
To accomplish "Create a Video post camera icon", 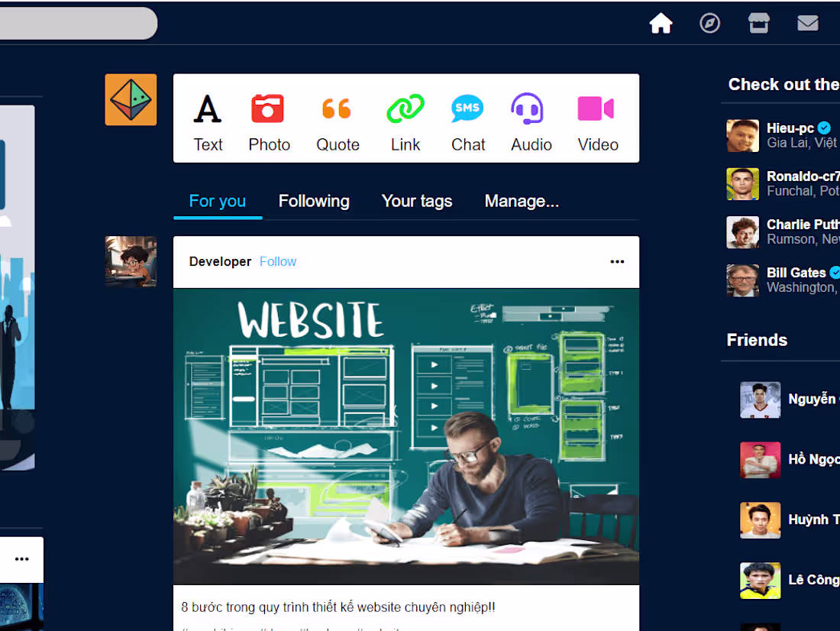I will click(596, 108).
